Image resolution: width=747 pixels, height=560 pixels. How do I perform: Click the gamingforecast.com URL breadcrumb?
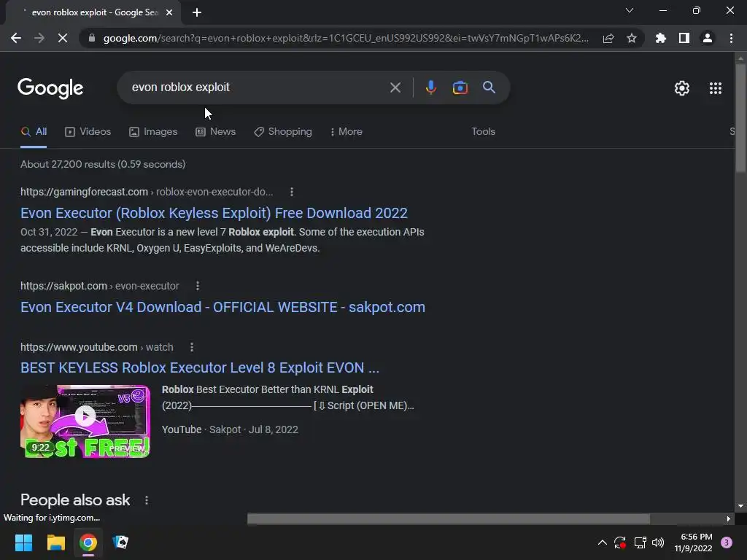click(147, 192)
